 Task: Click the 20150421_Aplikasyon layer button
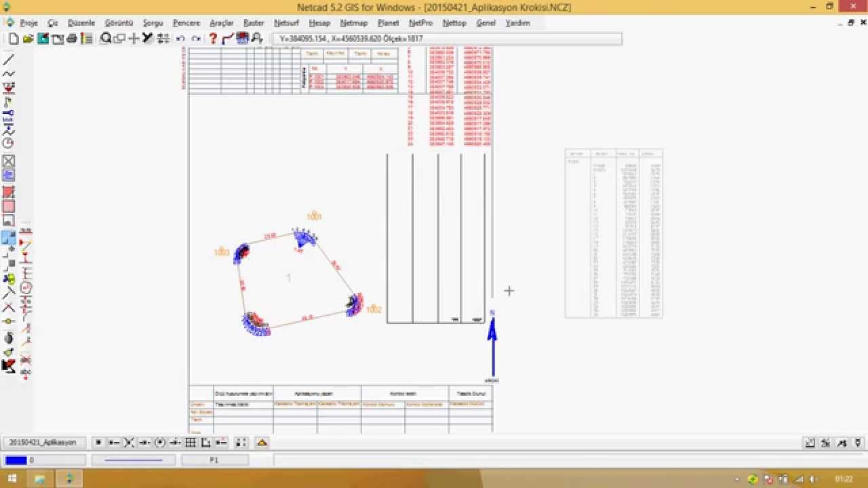(x=43, y=442)
